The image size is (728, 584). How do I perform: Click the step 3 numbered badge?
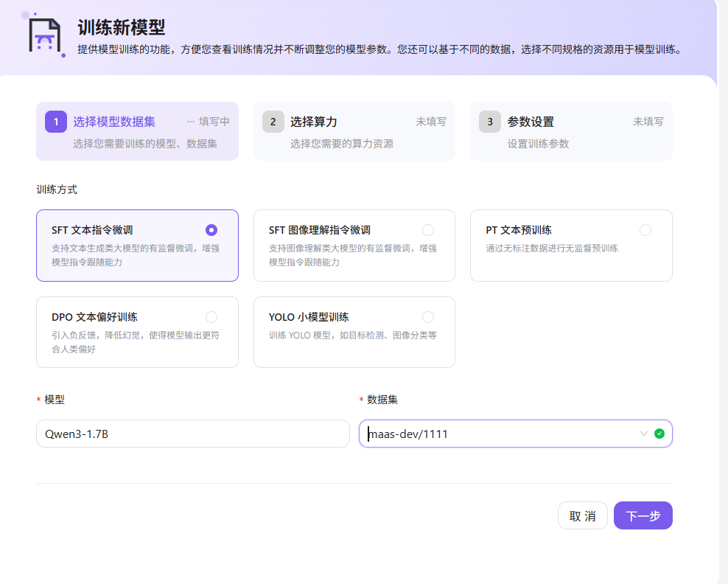(x=489, y=122)
